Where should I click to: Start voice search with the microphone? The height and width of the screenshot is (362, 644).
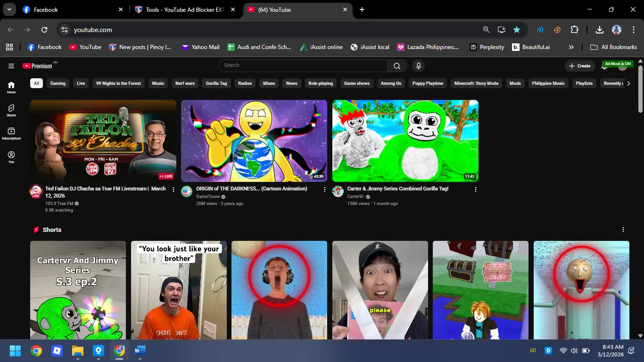(418, 66)
